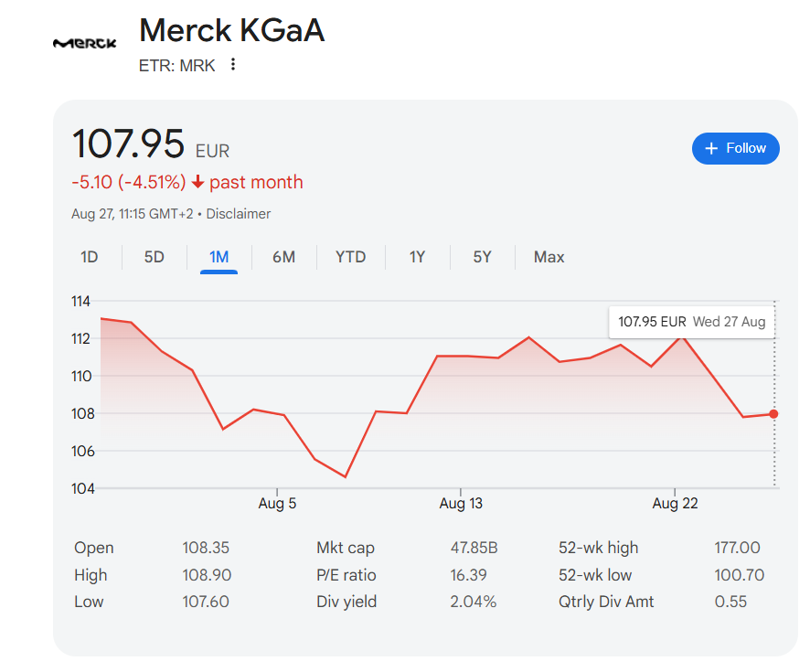Select the 1M chart range tab

point(219,257)
